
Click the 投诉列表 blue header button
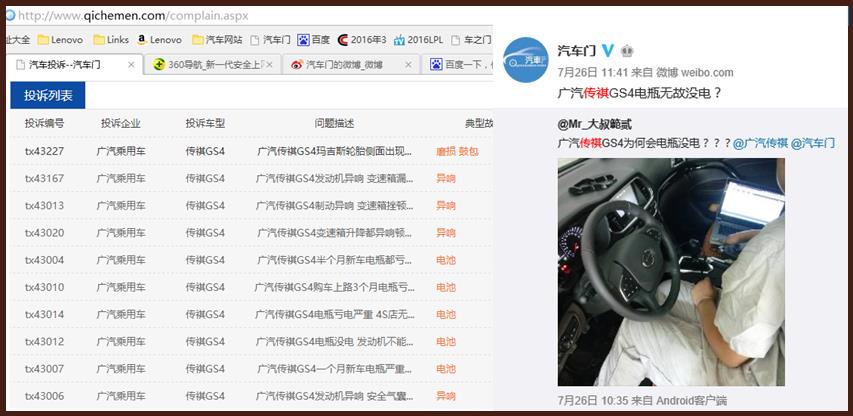pyautogui.click(x=48, y=95)
